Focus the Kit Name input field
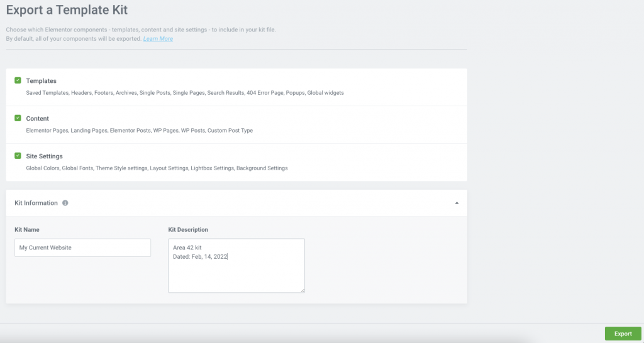 (82, 248)
